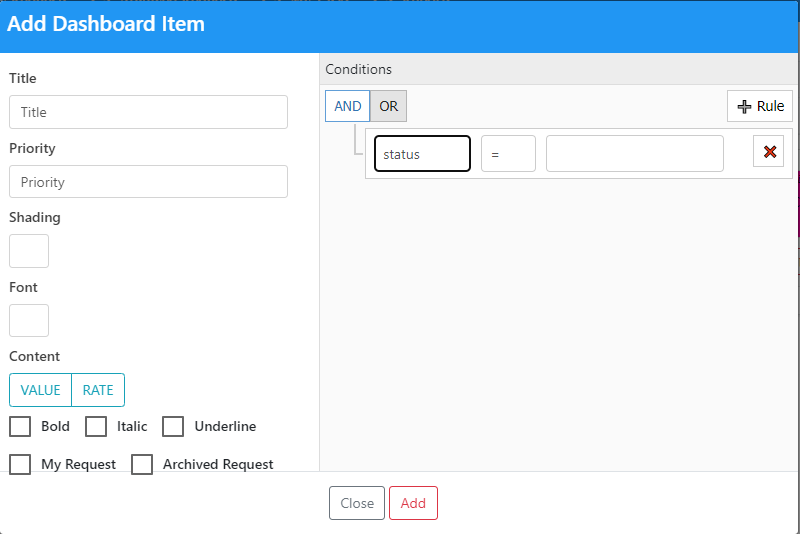
Task: Open the Shading color swatch
Action: coord(29,251)
